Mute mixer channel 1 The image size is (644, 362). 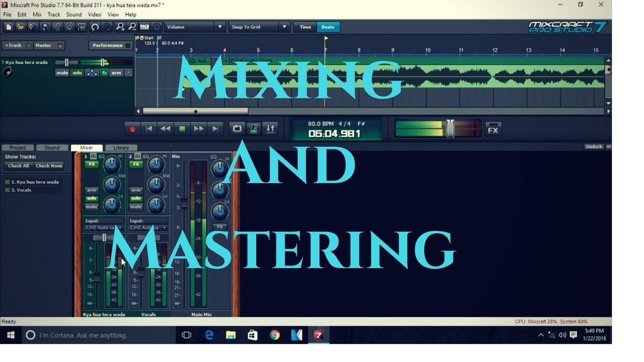(92, 207)
